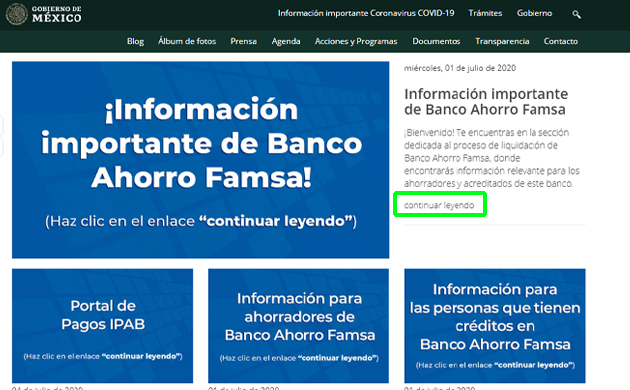Screen dimensions: 630x390
Task: Open Álbum de fotos
Action: click(187, 41)
